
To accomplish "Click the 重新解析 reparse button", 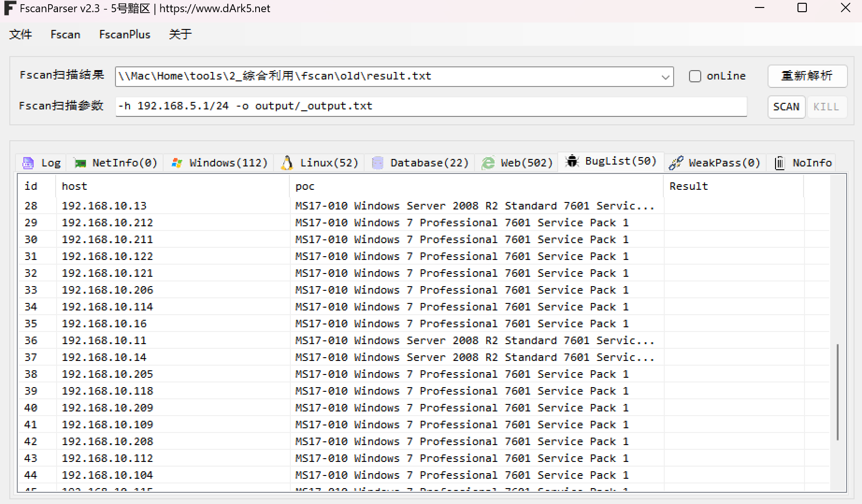I will 807,76.
